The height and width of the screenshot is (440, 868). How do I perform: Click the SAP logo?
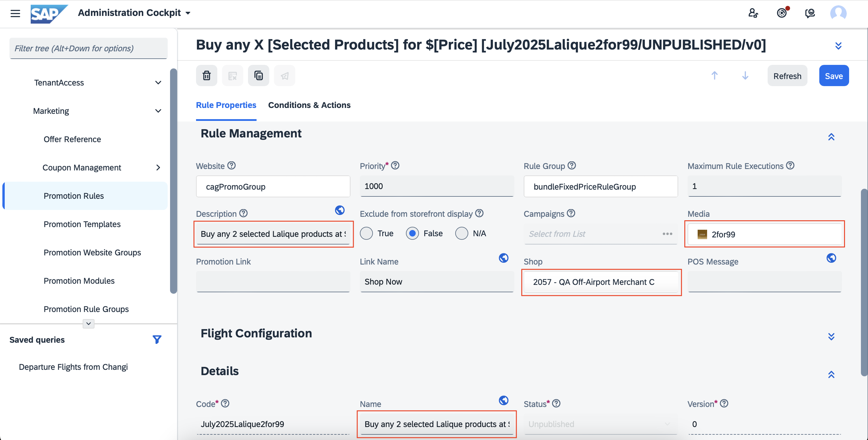[49, 14]
